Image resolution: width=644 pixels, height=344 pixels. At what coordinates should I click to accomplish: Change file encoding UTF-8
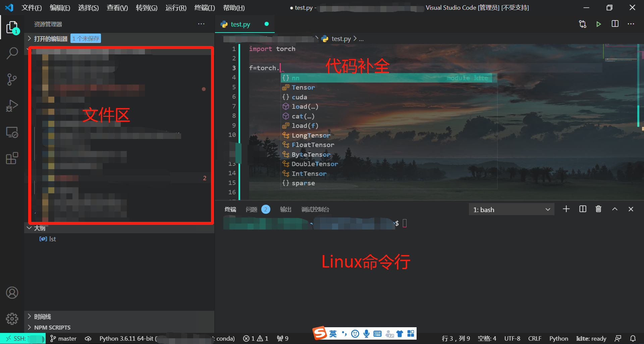(512, 339)
